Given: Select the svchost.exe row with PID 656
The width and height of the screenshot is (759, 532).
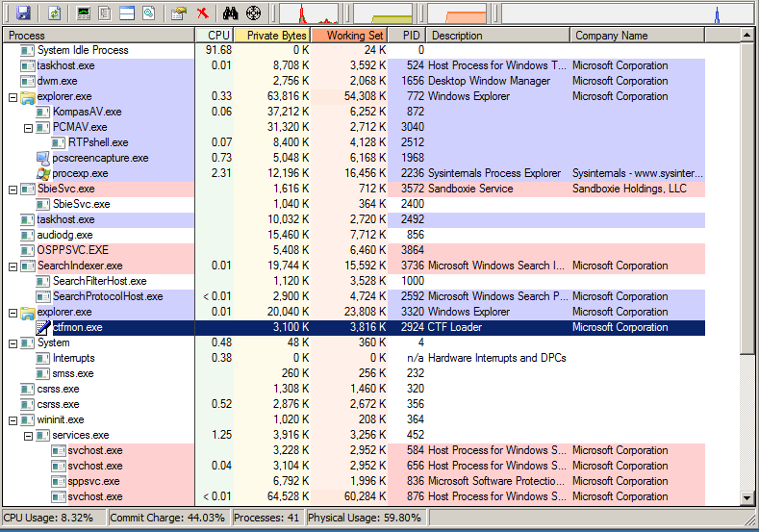Looking at the screenshot, I should (354, 466).
